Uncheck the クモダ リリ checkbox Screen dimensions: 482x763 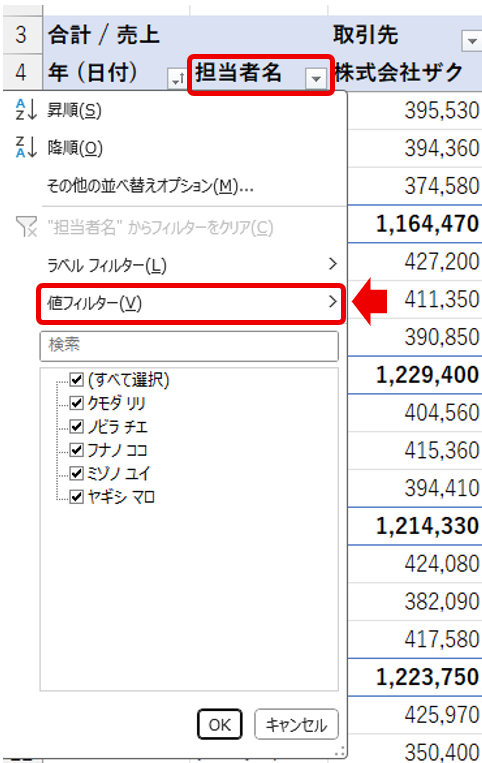tap(77, 403)
